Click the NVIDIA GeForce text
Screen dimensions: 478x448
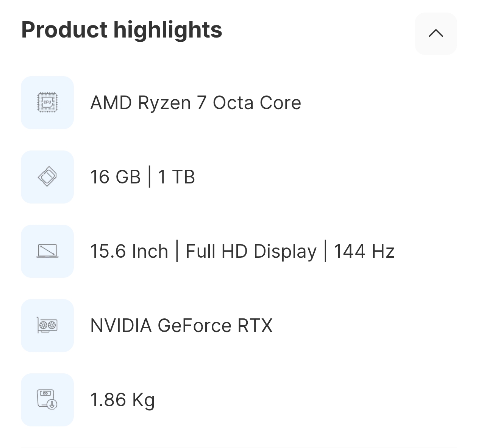161,326
